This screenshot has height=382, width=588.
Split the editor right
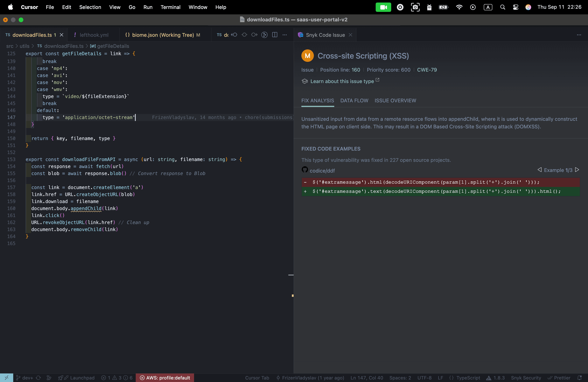[275, 35]
